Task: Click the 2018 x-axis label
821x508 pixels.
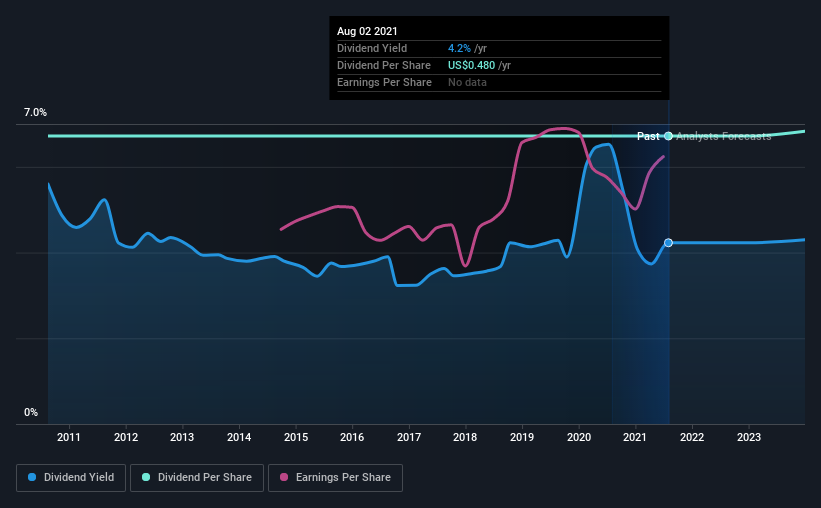Action: point(465,437)
